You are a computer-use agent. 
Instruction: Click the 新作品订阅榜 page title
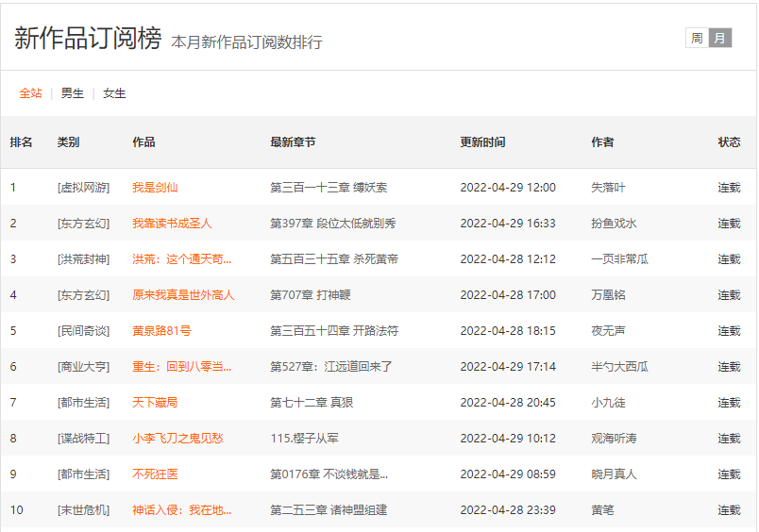[x=88, y=38]
